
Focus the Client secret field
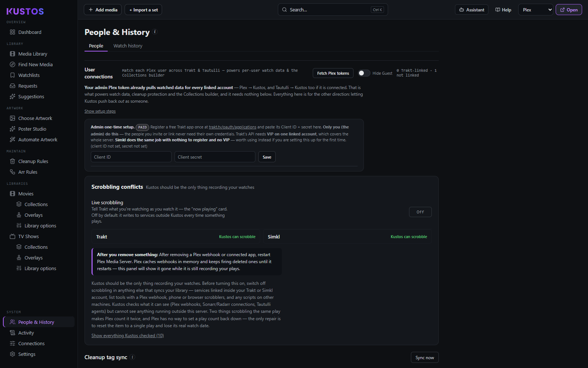point(215,157)
